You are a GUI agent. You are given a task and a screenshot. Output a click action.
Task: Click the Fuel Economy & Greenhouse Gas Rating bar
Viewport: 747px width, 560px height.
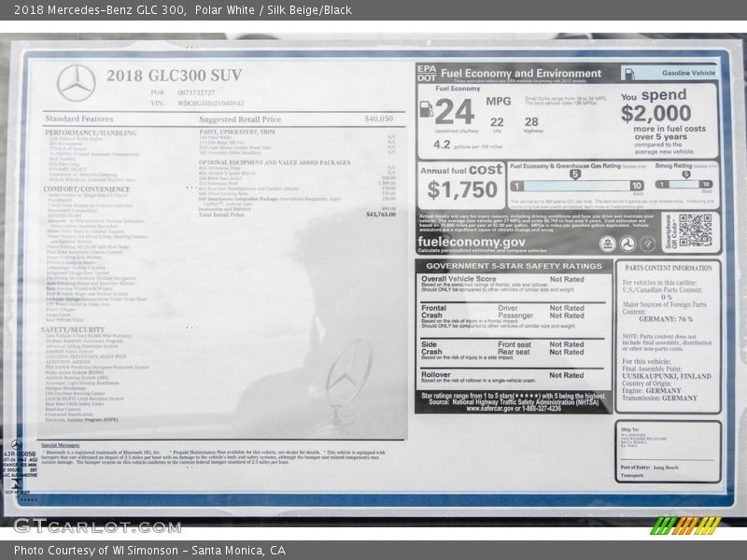[577, 186]
